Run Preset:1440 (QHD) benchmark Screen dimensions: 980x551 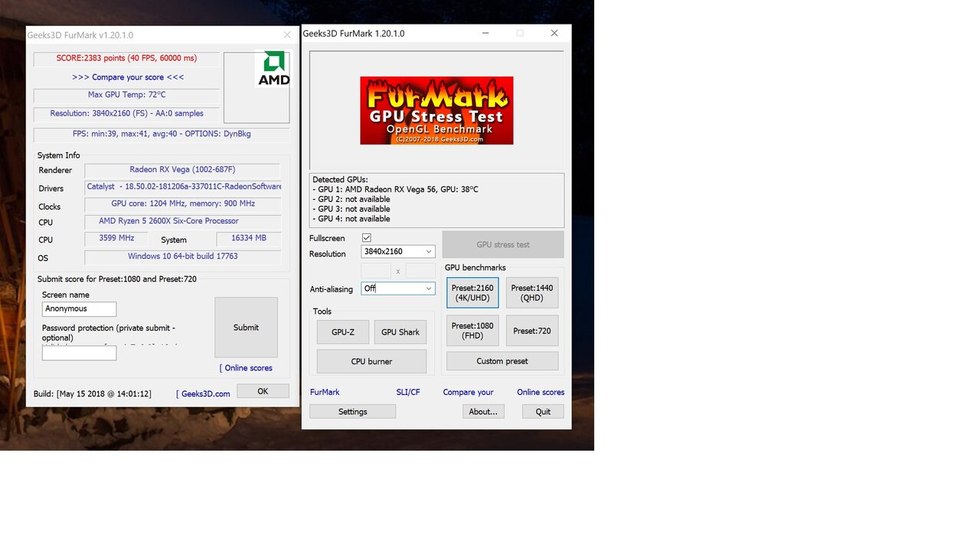click(532, 293)
